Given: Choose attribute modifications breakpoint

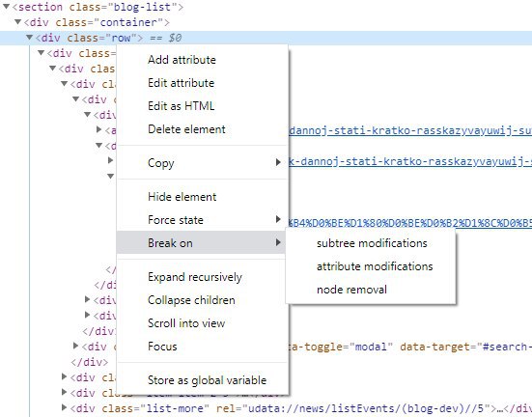Looking at the screenshot, I should 371,266.
